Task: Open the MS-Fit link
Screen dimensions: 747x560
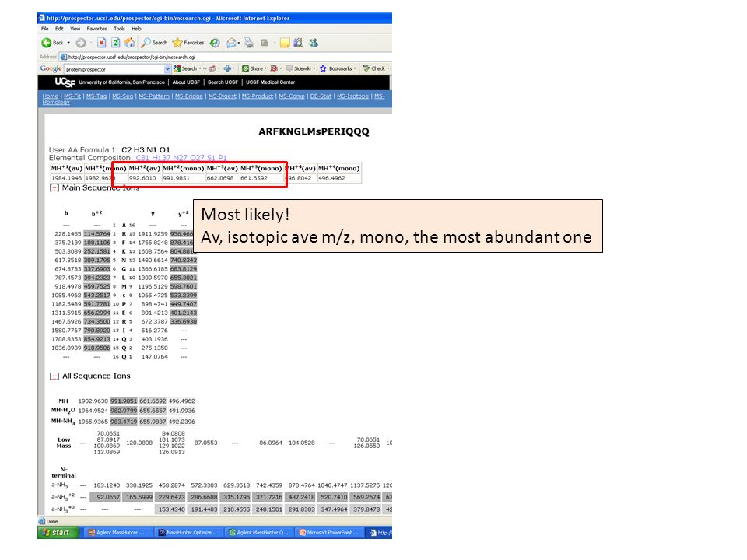Action: tap(72, 96)
